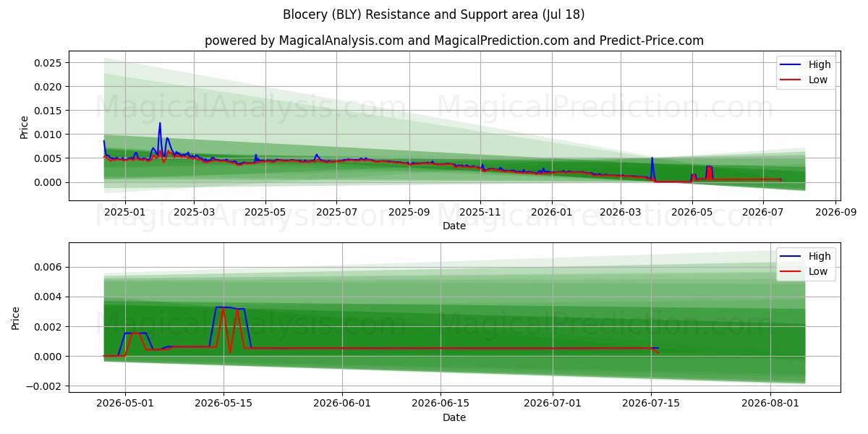
Task: Click the bottom chart x-axis label 2026-07-01
Action: click(x=553, y=404)
